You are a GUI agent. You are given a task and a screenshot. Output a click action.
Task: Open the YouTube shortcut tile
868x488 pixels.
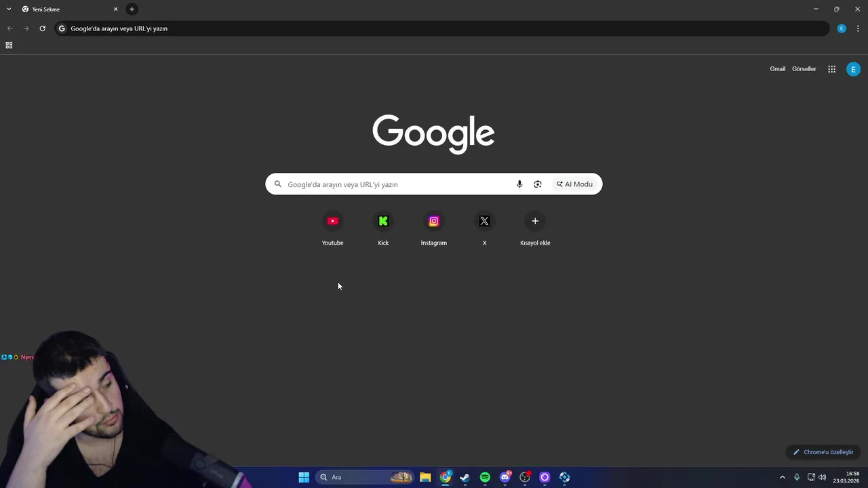(332, 229)
